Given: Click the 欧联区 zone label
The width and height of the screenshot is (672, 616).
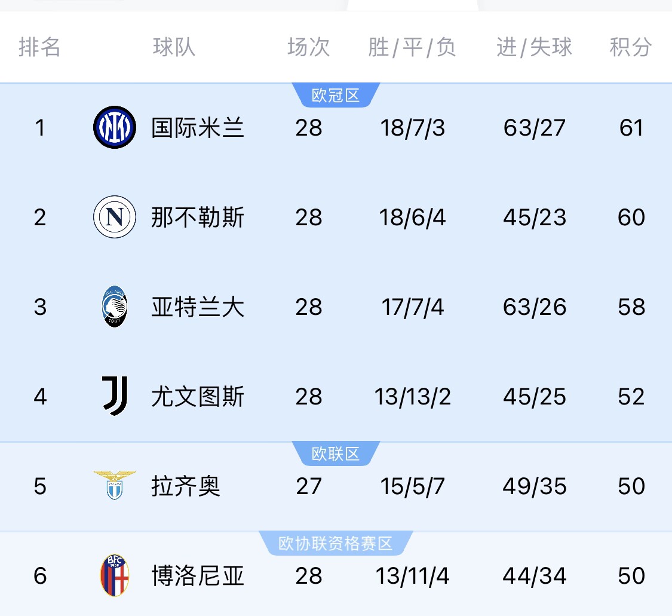Looking at the screenshot, I should click(336, 454).
